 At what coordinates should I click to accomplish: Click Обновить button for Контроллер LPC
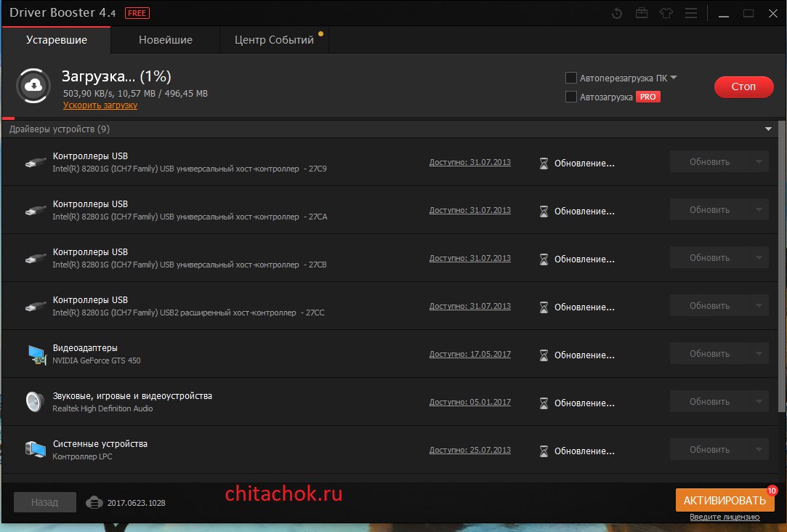[x=710, y=450]
